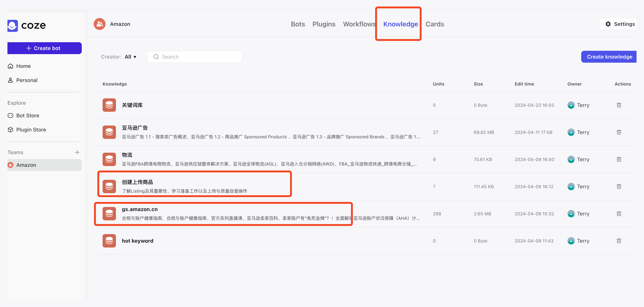Open the hot keyword knowledge database icon
Viewport: 644px width, 307px height.
[x=109, y=241]
